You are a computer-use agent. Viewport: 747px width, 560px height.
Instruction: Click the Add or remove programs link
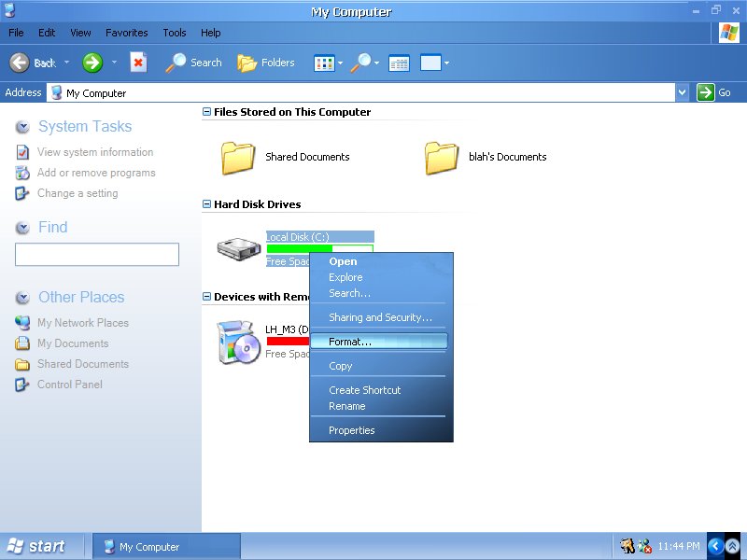pyautogui.click(x=96, y=173)
